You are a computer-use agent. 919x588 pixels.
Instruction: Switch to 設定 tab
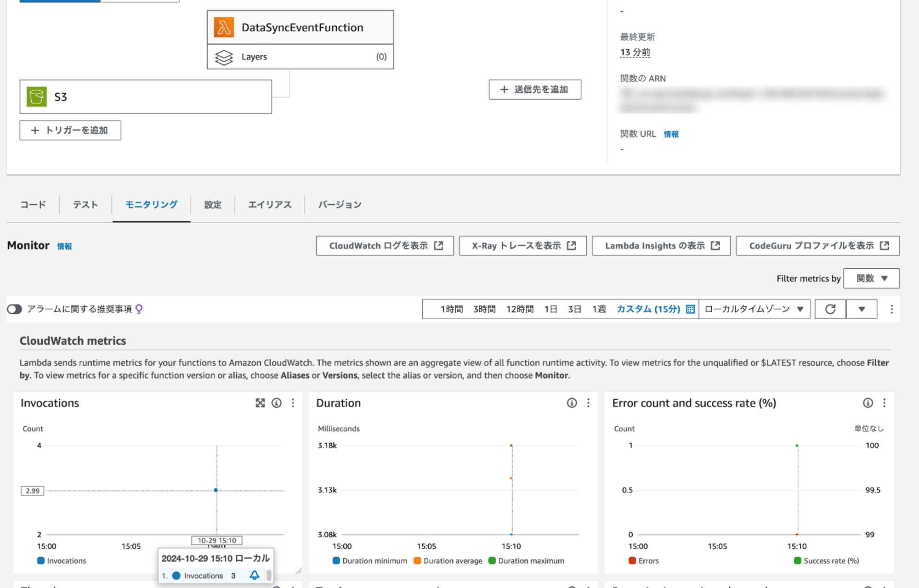pyautogui.click(x=212, y=205)
